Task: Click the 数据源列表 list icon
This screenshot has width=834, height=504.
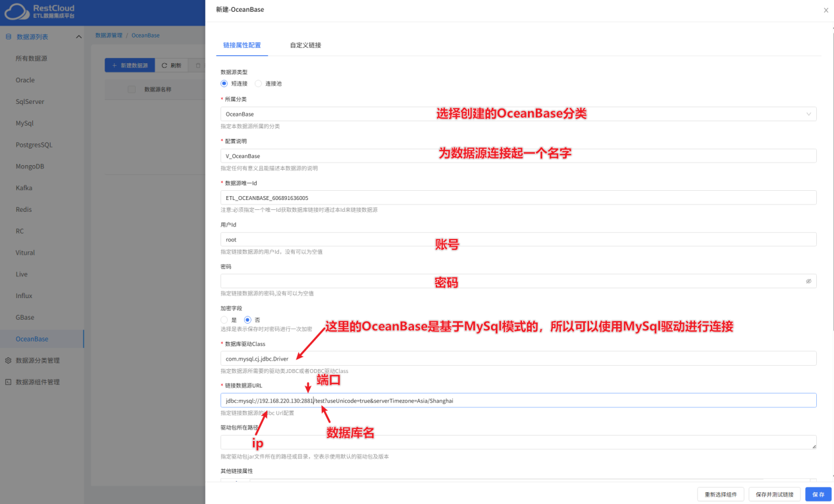Action: (8, 37)
